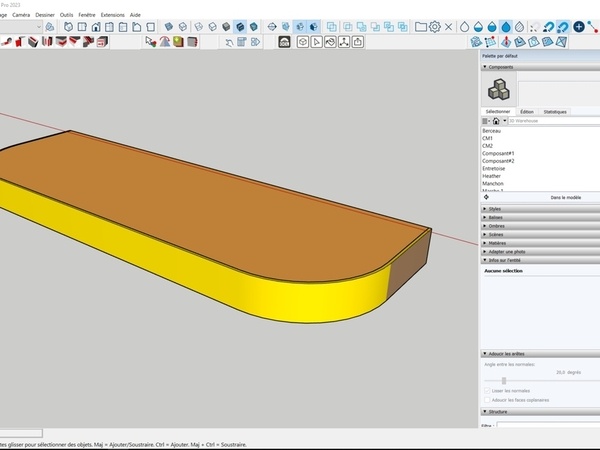The height and width of the screenshot is (450, 600).
Task: Switch to the Statistiques tab
Action: pyautogui.click(x=555, y=112)
